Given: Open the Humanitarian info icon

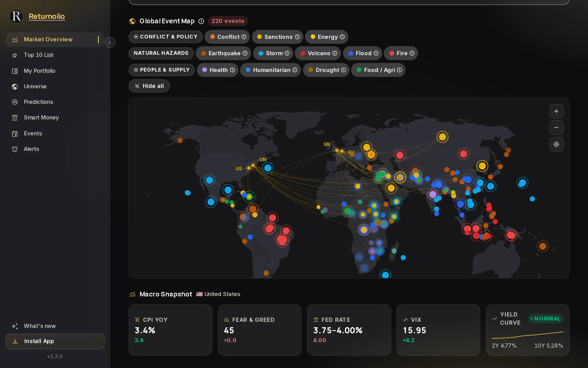Looking at the screenshot, I should tap(295, 70).
